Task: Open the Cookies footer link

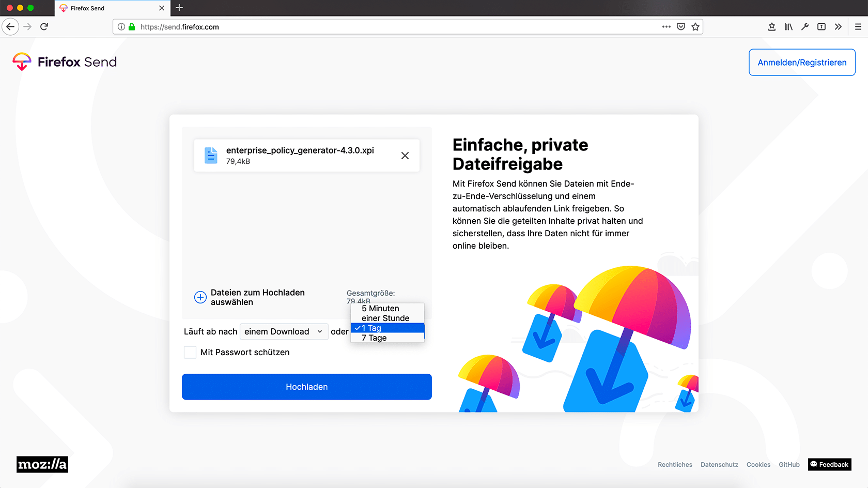Action: coord(758,465)
